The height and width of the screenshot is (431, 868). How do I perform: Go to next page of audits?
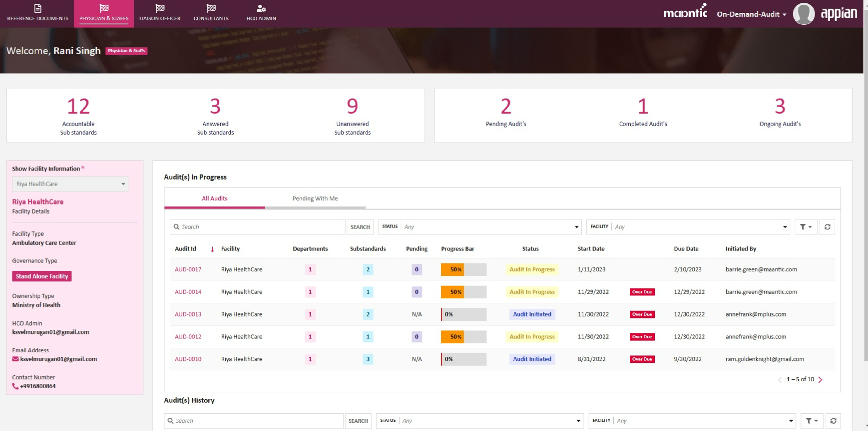pos(820,379)
